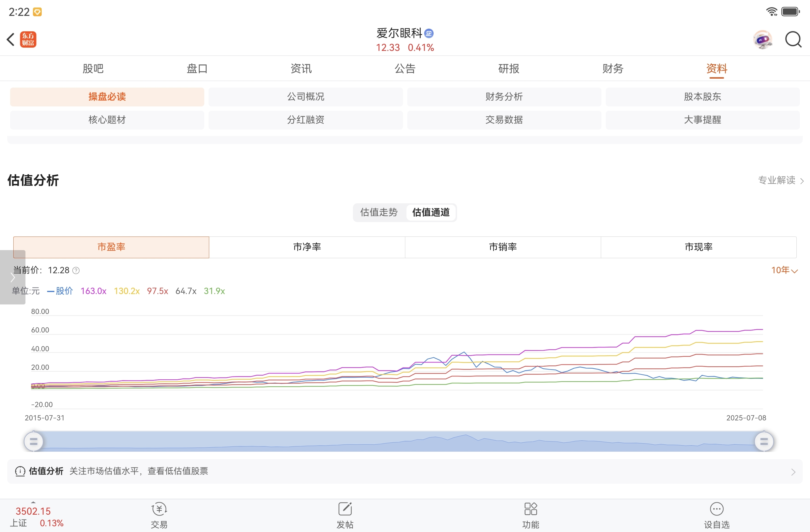Expand the 估值分析 banner chevron
Image resolution: width=810 pixels, height=532 pixels.
[x=793, y=472]
